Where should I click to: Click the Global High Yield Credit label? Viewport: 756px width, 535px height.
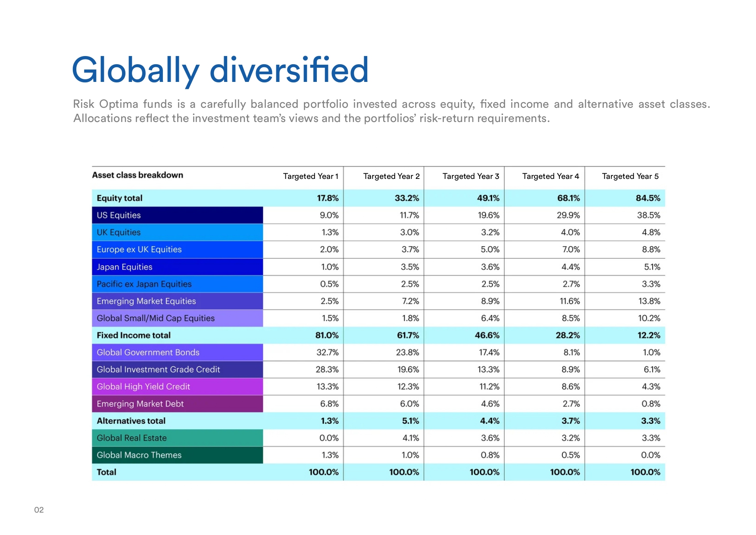click(x=143, y=387)
